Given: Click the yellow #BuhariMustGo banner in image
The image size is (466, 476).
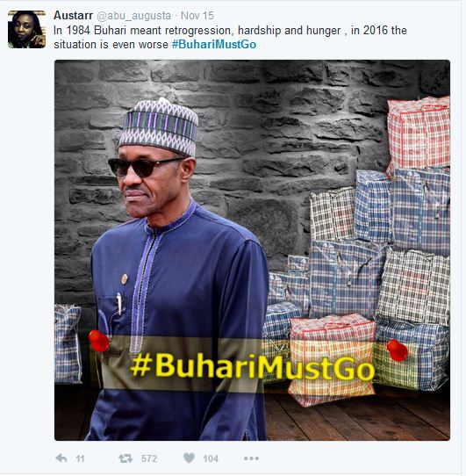Looking at the screenshot, I should [x=253, y=365].
